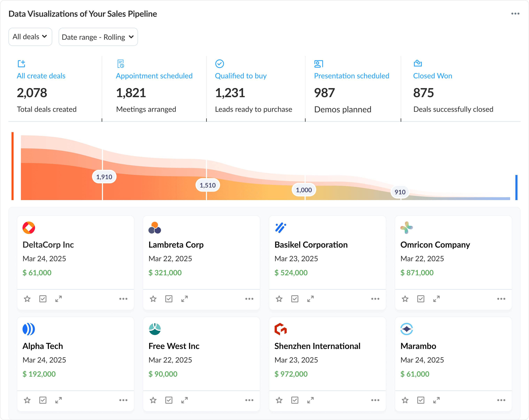Star the Free West Inc deal
Screen dimensions: 529x420
point(153,400)
